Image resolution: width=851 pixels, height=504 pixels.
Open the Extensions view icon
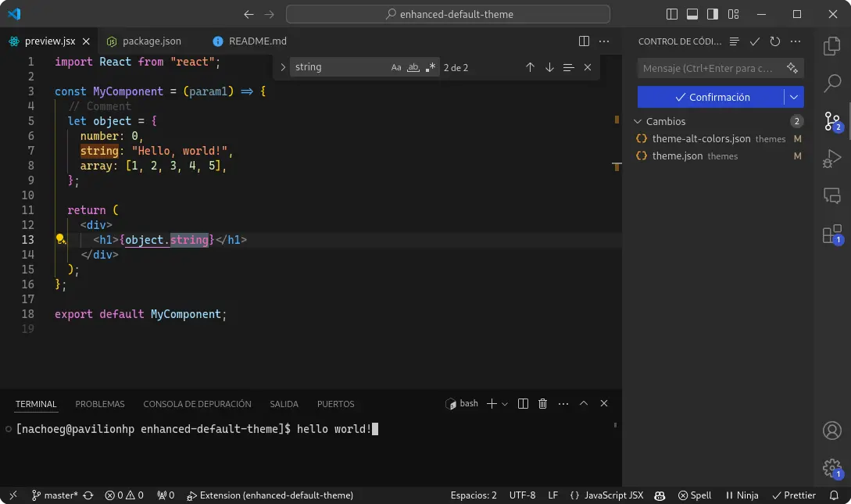(831, 234)
